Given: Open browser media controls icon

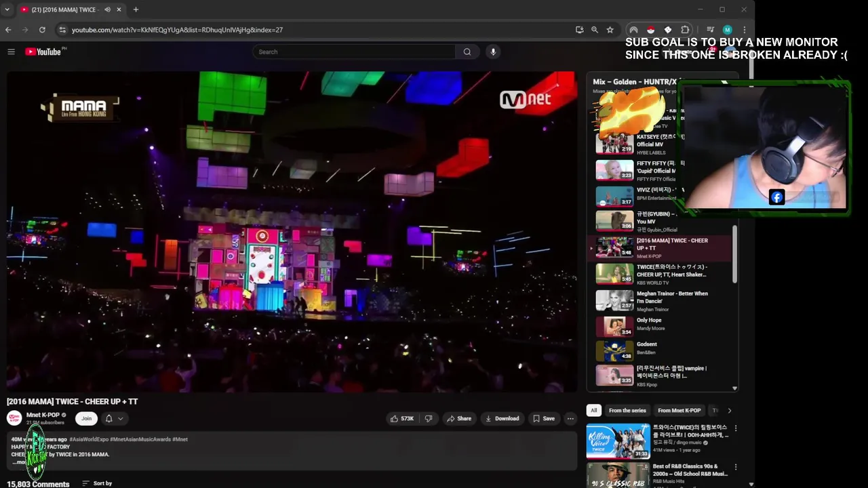Looking at the screenshot, I should tap(710, 30).
